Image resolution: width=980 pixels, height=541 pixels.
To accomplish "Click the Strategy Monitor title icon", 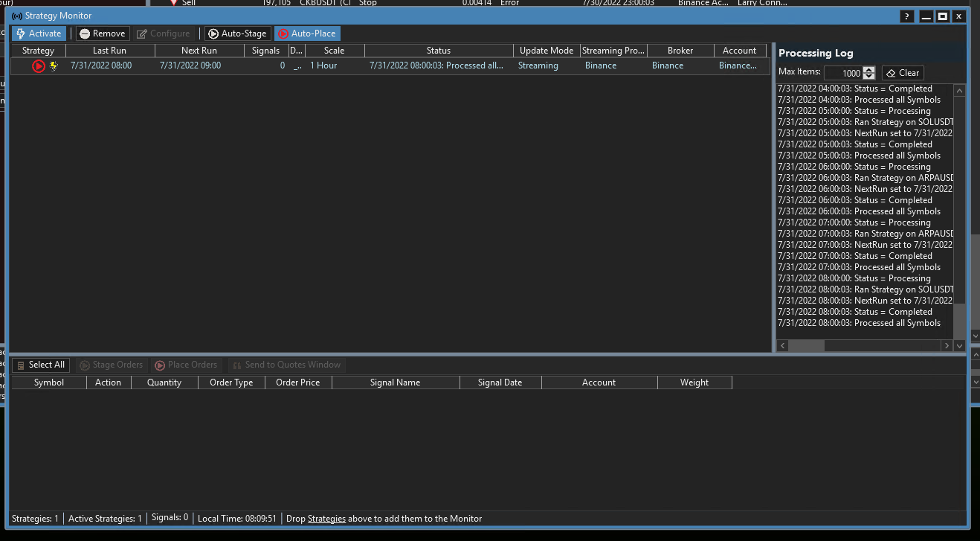I will (16, 16).
